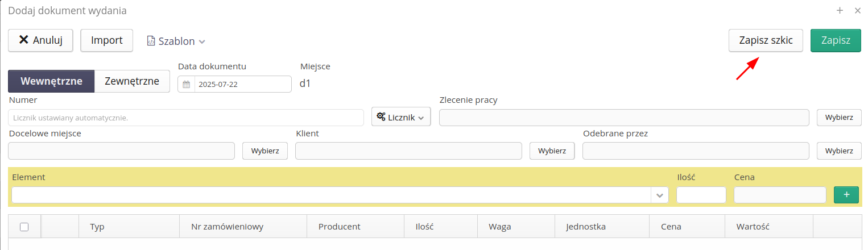Click Wybierz next to Zlecenie pracy
Viewport: 868px width, 250px height.
click(x=839, y=118)
